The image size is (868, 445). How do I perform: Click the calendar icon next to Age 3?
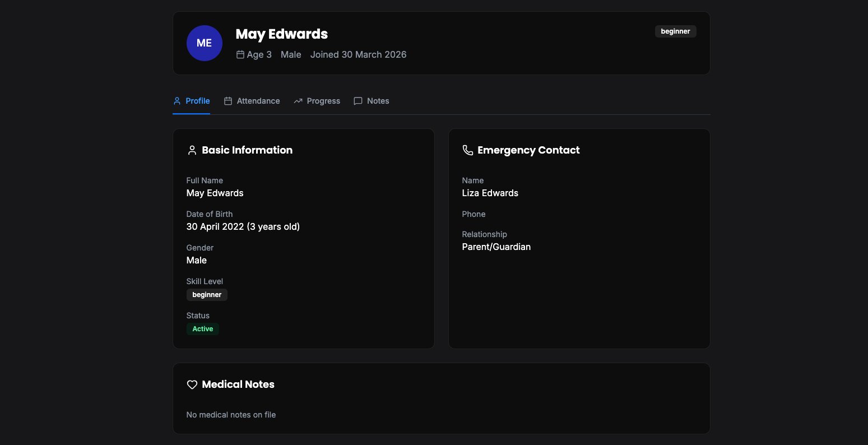[240, 54]
